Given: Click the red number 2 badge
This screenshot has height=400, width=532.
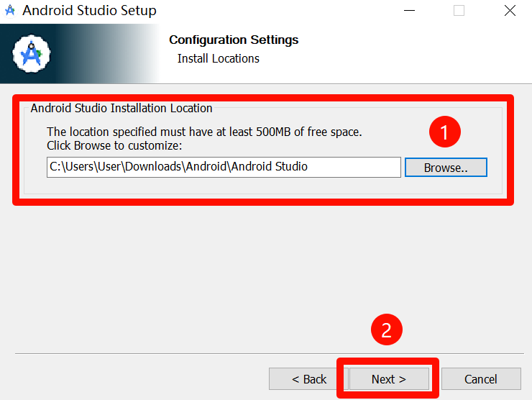Looking at the screenshot, I should 386,330.
